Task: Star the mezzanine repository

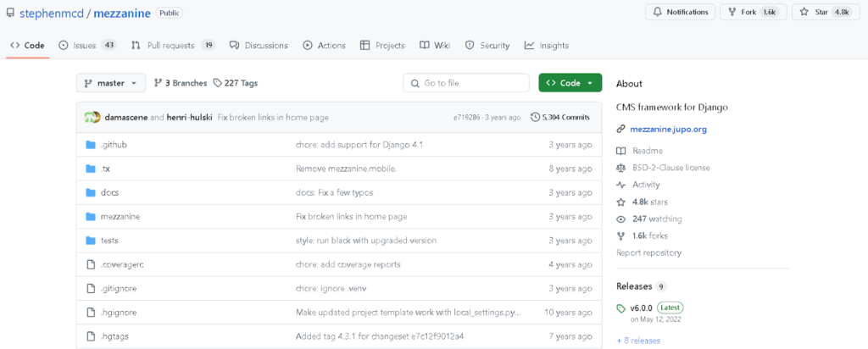Action: click(827, 12)
